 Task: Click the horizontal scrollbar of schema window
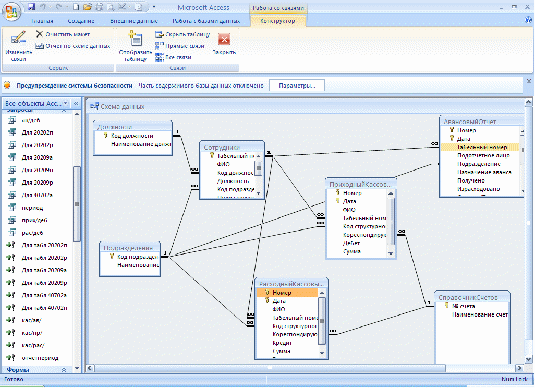point(270,368)
